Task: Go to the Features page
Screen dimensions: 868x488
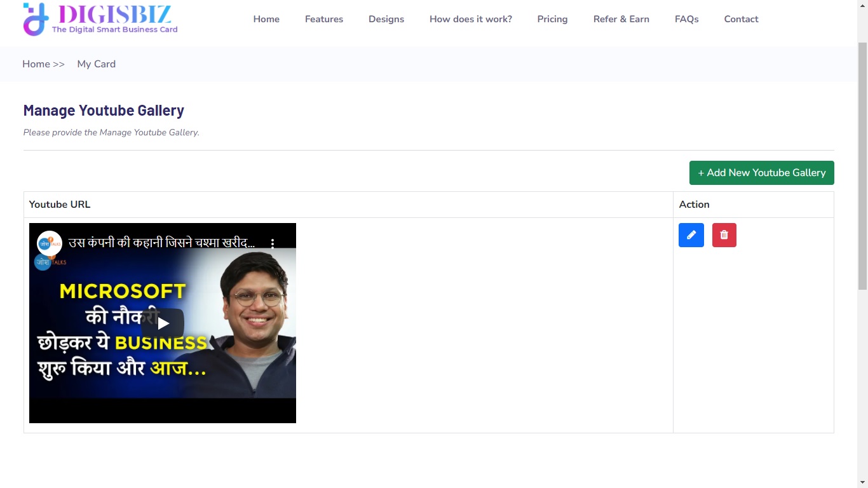Action: click(x=323, y=19)
